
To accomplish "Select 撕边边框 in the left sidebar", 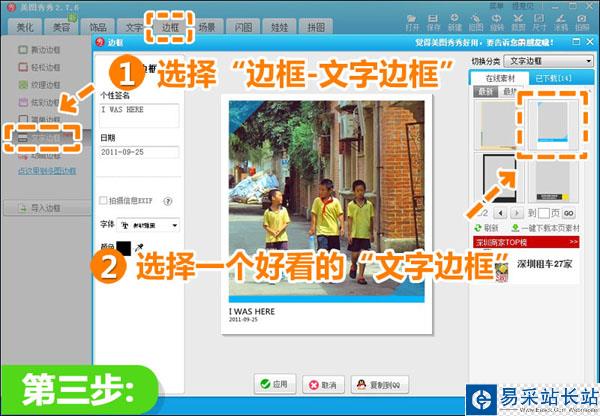I will coord(39,50).
